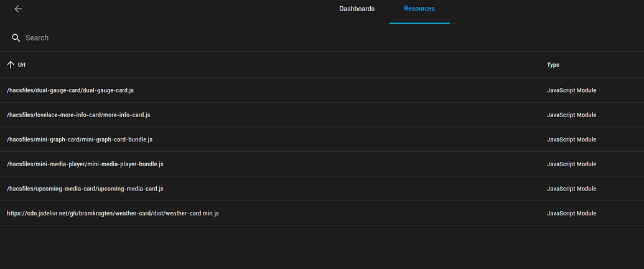The width and height of the screenshot is (644, 269).
Task: Focus the Search input field
Action: (x=187, y=38)
